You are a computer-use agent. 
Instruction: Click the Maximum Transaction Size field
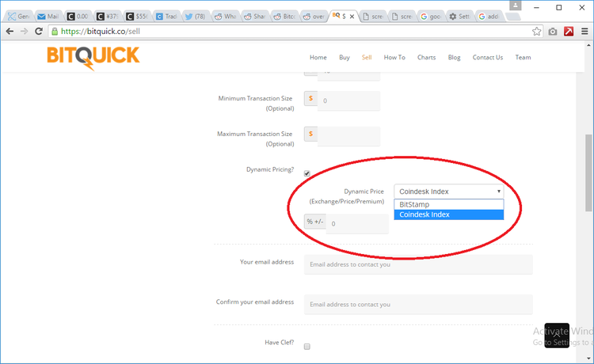tap(348, 136)
